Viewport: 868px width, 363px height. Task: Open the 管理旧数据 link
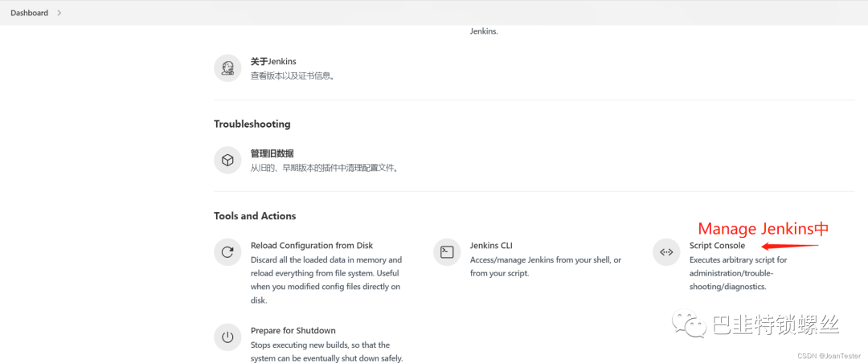click(272, 153)
